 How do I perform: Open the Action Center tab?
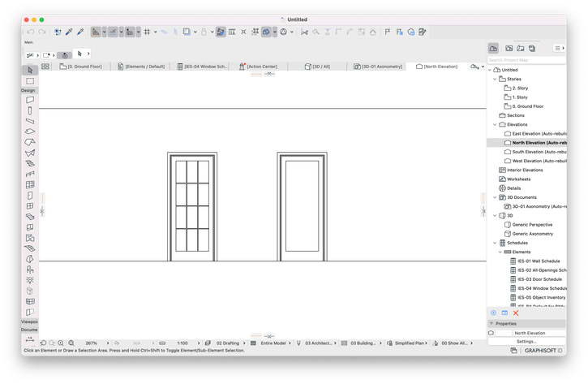[x=259, y=67]
